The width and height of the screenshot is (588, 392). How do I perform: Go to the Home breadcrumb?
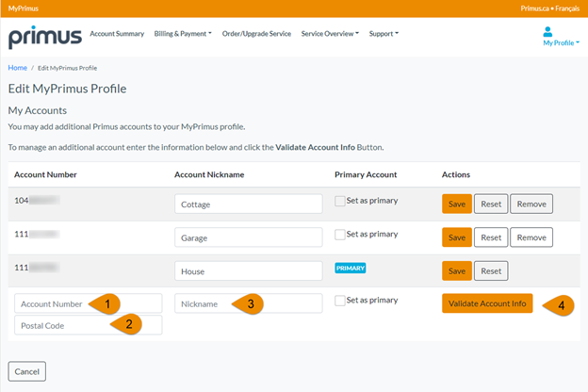point(18,68)
